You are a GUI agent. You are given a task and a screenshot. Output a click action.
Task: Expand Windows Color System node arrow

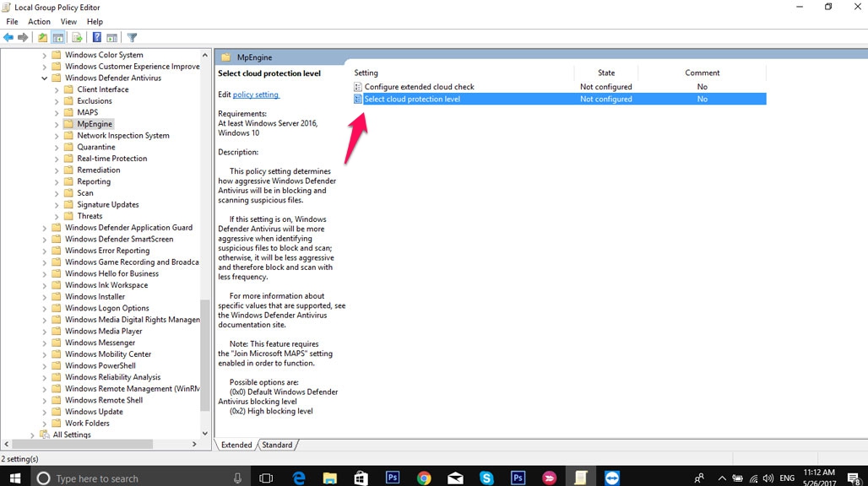click(44, 56)
